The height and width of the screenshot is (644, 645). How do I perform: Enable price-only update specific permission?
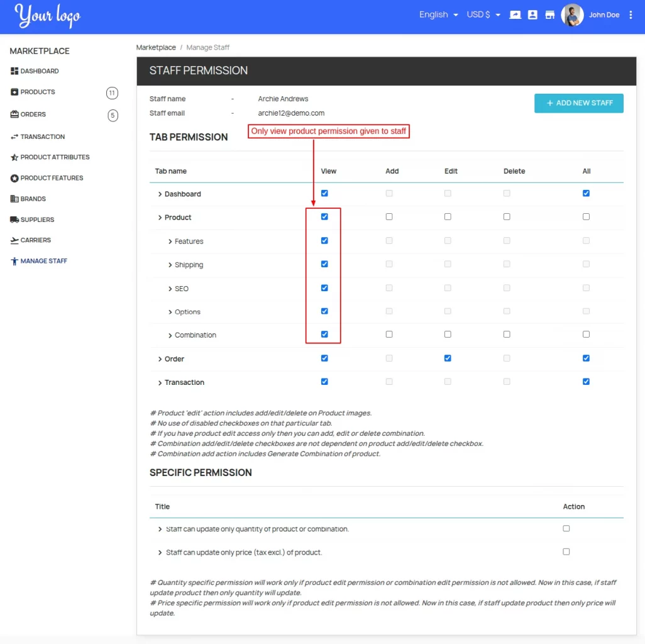pyautogui.click(x=566, y=552)
